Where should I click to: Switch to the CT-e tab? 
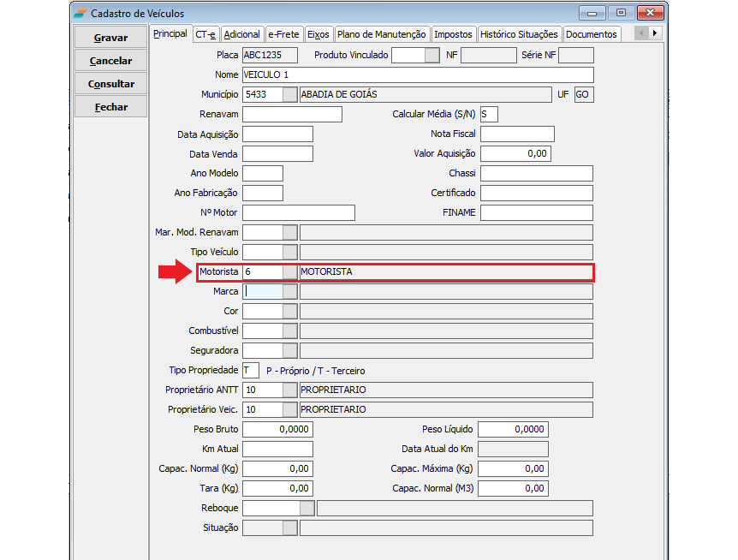click(x=205, y=34)
